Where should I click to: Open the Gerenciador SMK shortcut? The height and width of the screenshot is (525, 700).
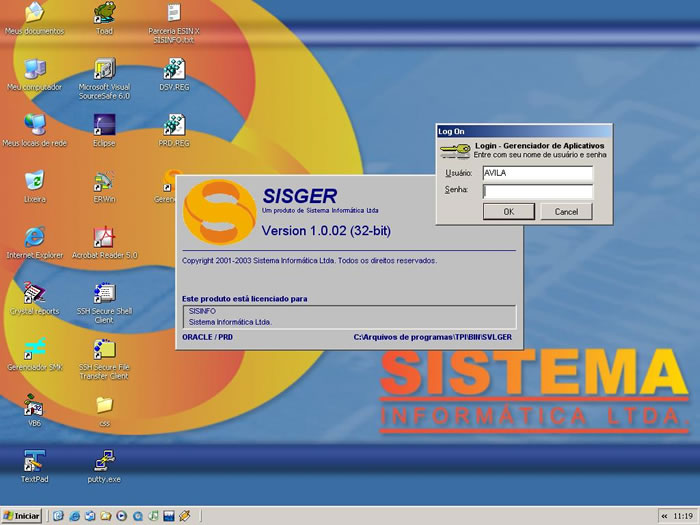34,354
